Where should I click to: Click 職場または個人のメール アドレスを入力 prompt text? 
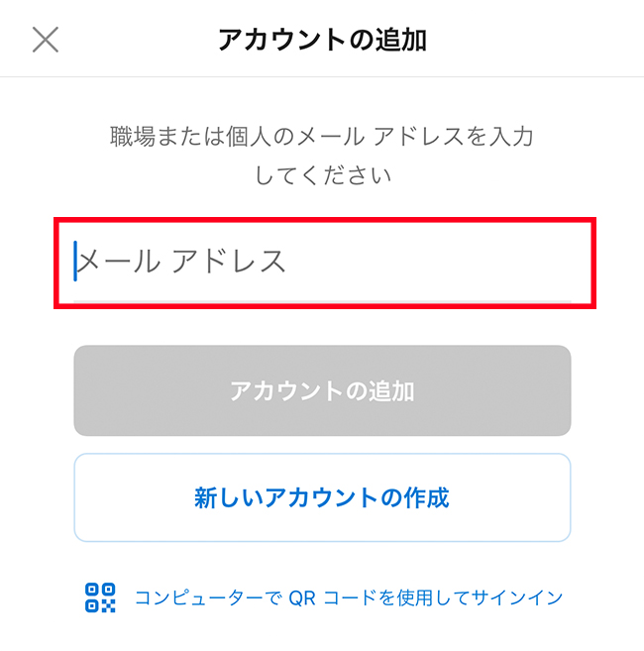pyautogui.click(x=322, y=136)
